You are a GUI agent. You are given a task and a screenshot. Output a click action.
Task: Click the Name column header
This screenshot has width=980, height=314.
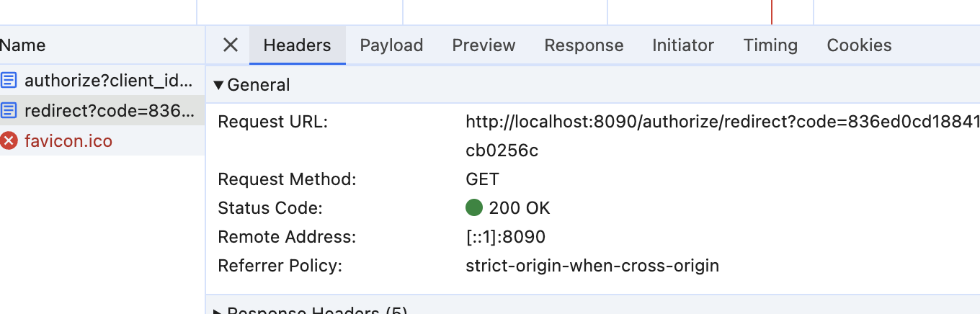23,45
